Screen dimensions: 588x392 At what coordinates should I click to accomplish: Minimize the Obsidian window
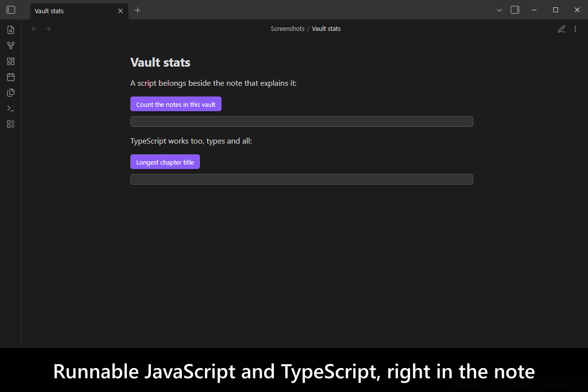tap(534, 10)
